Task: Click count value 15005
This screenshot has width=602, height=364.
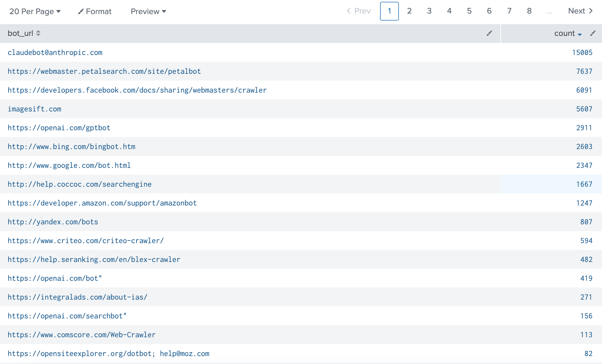Action: [582, 52]
